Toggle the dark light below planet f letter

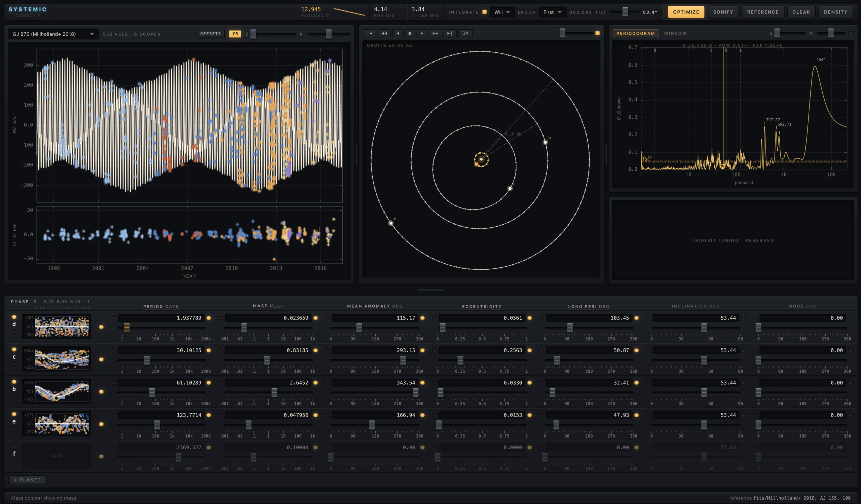click(14, 461)
